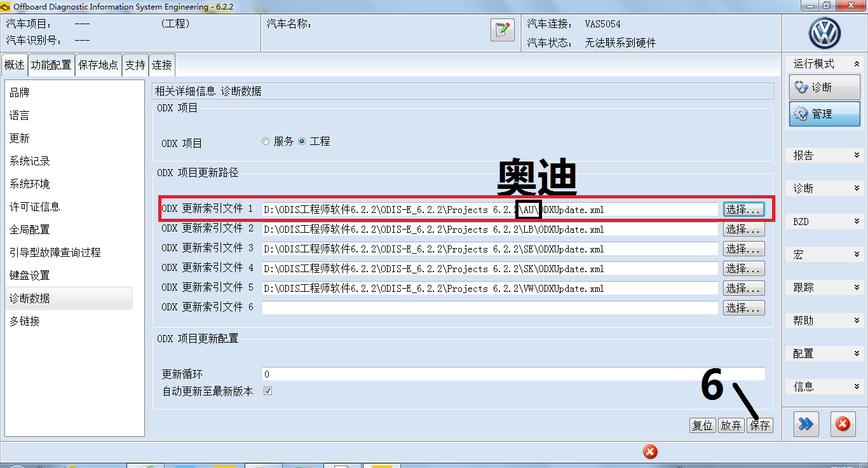Open the vehicle name edit notepad icon
Screen dimensions: 868x468
pos(502,30)
